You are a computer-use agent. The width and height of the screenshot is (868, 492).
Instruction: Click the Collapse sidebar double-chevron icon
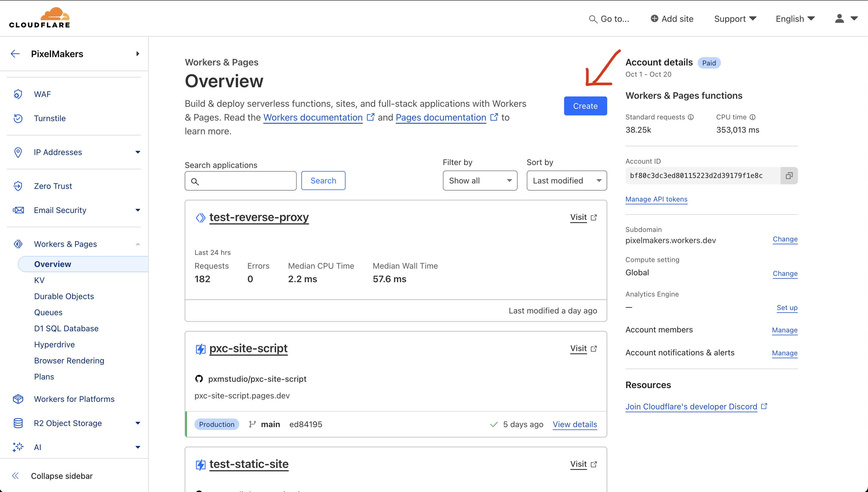[15, 476]
